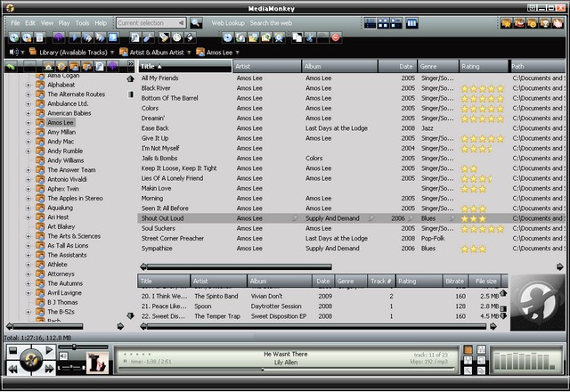The image size is (570, 392).
Task: Open the View menu
Action: click(47, 23)
